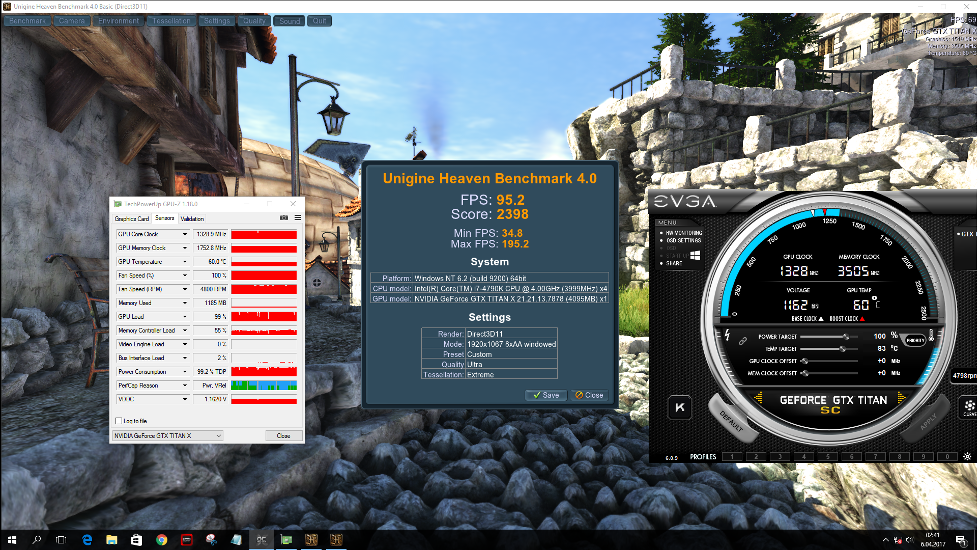Click the GPU Load sensor graph
Image resolution: width=980 pixels, height=550 pixels.
[x=264, y=317]
